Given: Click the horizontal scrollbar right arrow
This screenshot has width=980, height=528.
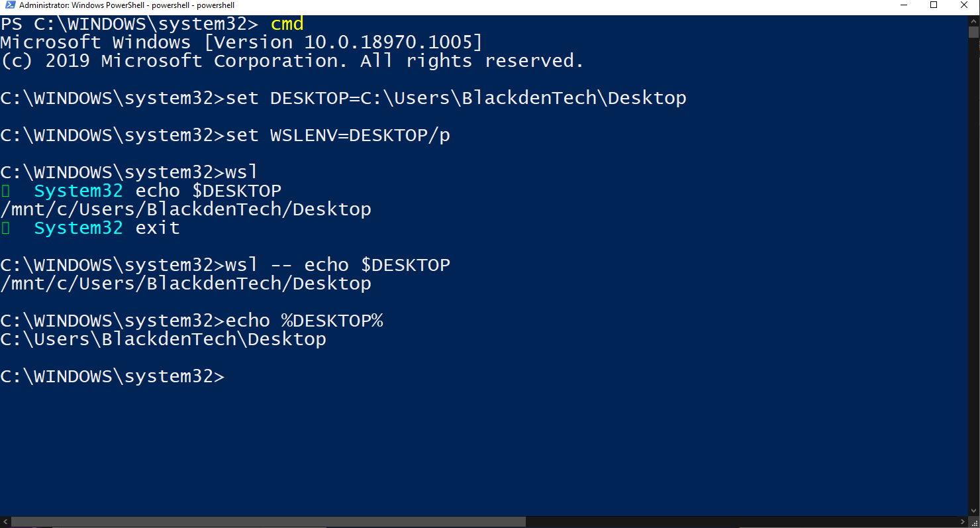Looking at the screenshot, I should (x=962, y=522).
